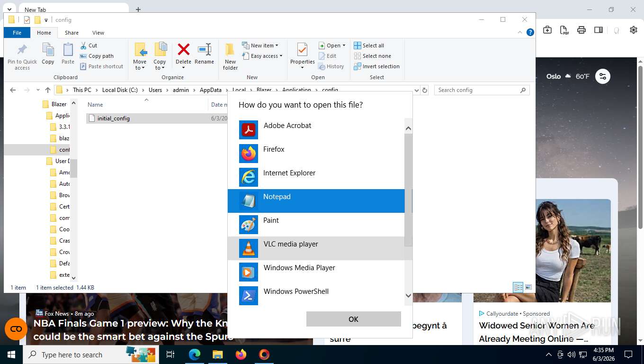Click the Users segment in address bar
The width and height of the screenshot is (644, 364).
point(155,90)
